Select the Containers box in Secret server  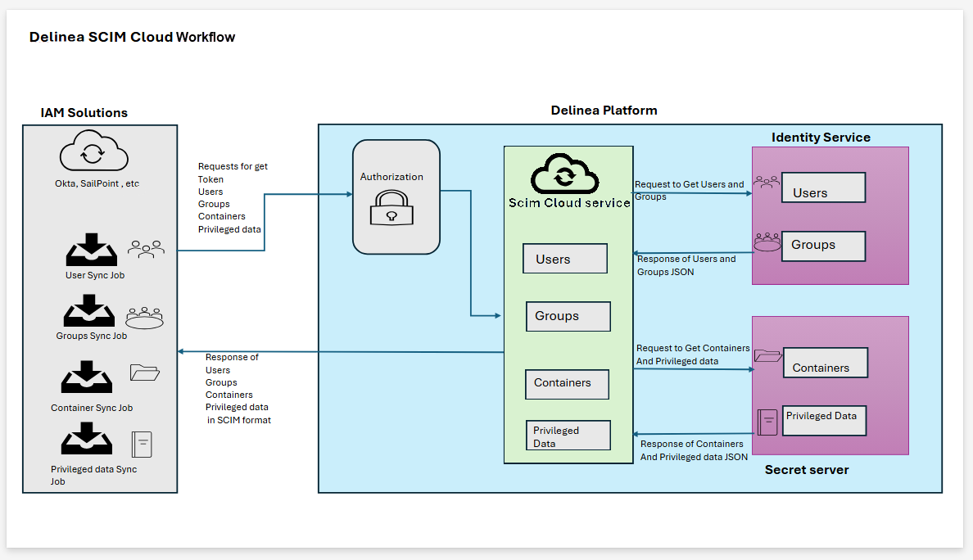825,363
